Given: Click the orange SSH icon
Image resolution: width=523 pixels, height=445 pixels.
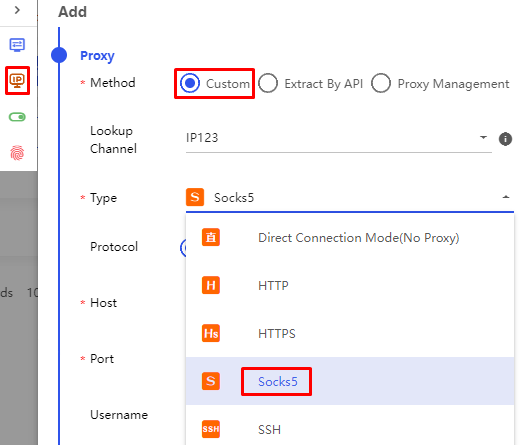Looking at the screenshot, I should click(x=211, y=429).
